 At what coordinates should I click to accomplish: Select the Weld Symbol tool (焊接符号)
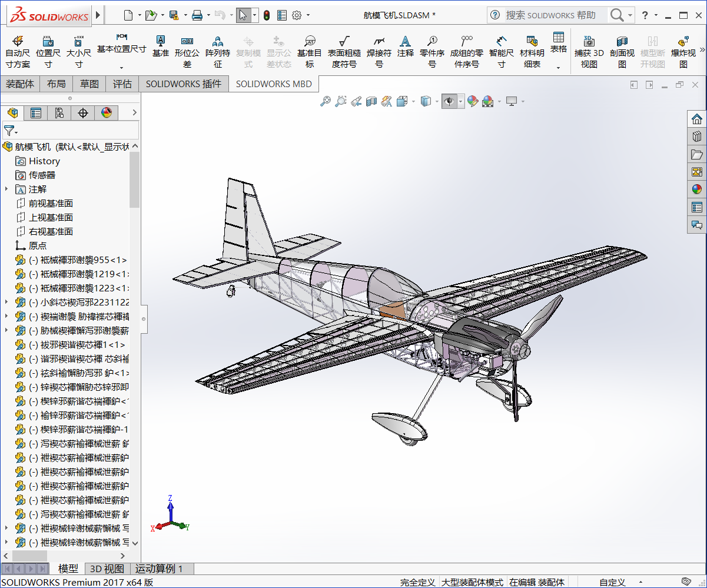379,52
